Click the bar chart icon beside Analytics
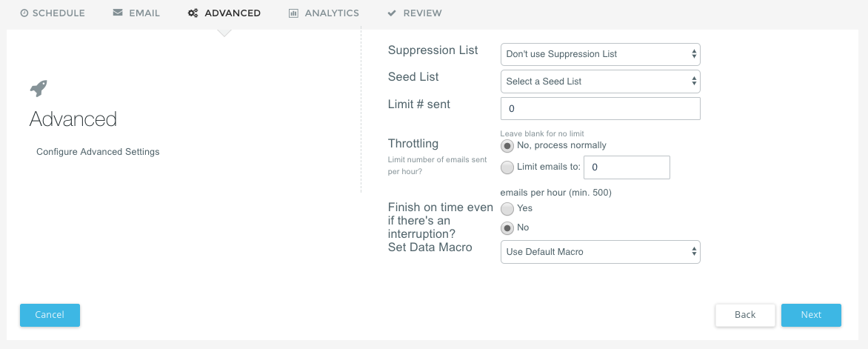The width and height of the screenshot is (868, 349). [294, 13]
